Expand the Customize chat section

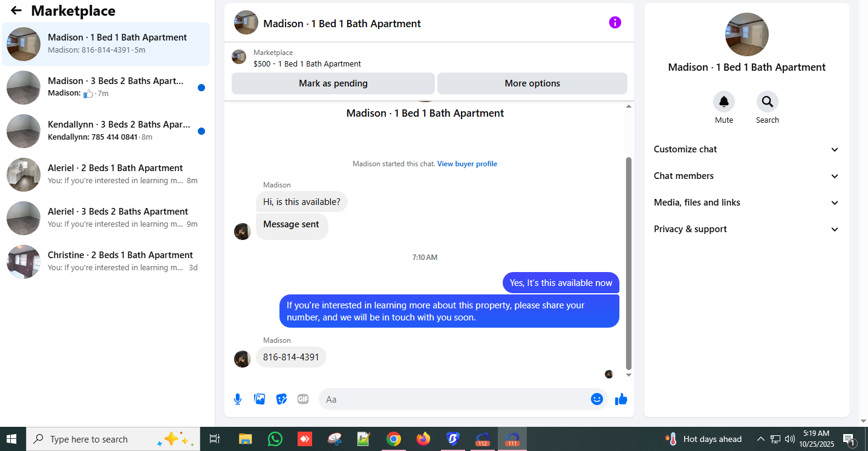746,149
